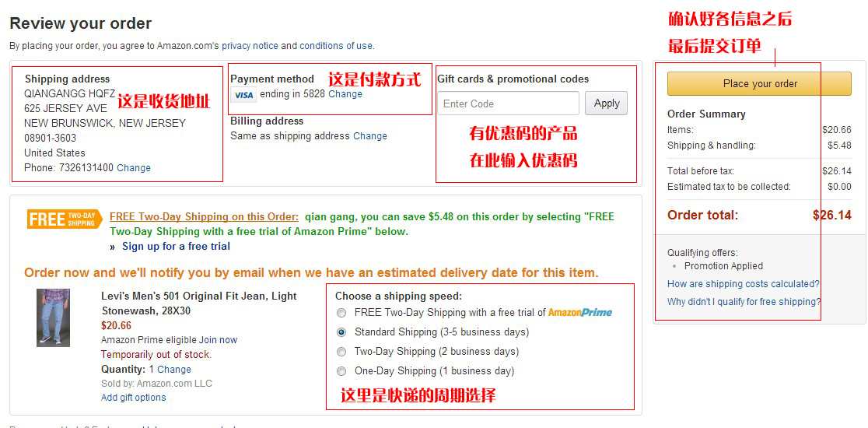868x428 pixels.
Task: Open How are shipping costs calculated
Action: click(x=743, y=284)
